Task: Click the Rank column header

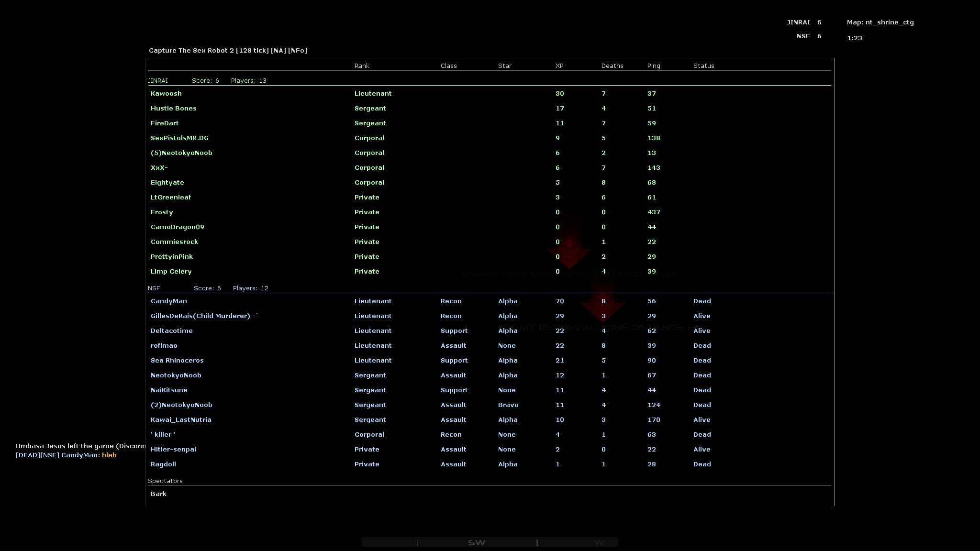Action: pyautogui.click(x=362, y=66)
